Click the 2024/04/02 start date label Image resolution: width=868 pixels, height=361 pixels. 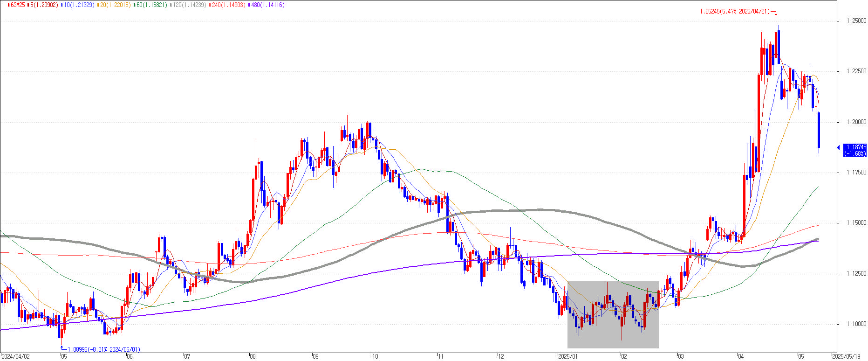click(x=15, y=356)
